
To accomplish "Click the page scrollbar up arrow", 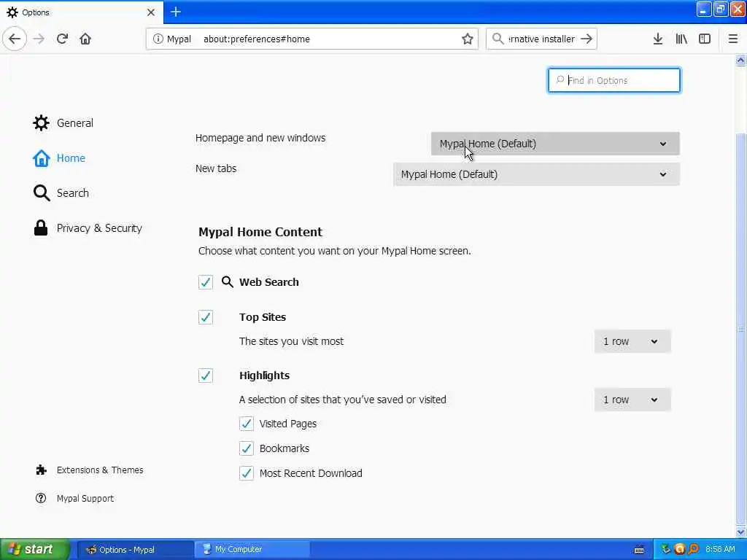I will point(741,61).
